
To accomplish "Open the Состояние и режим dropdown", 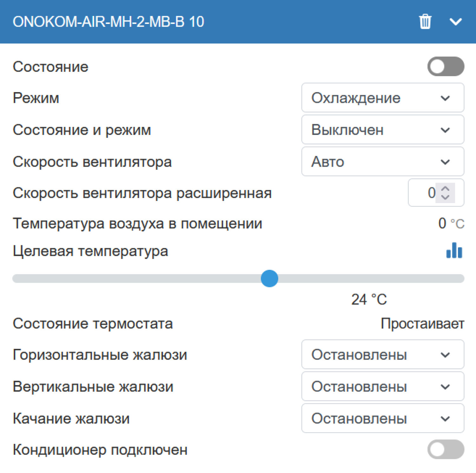I will click(382, 130).
